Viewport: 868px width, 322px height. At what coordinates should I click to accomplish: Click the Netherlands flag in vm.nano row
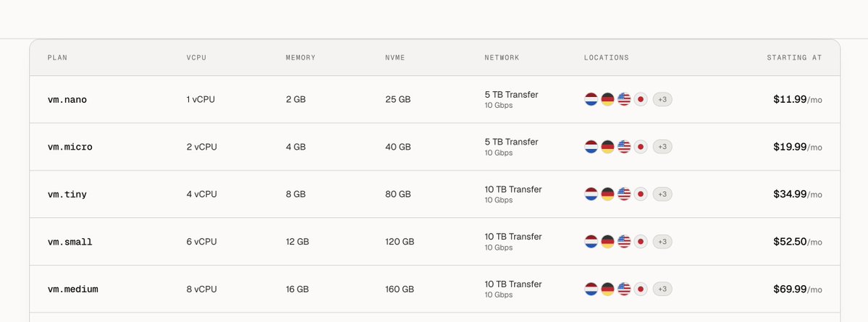[591, 100]
